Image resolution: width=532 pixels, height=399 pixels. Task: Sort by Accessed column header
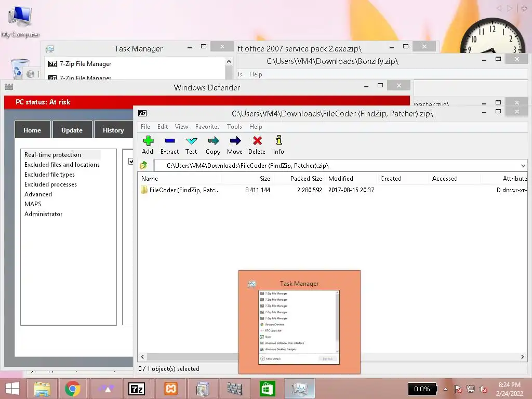455,179
